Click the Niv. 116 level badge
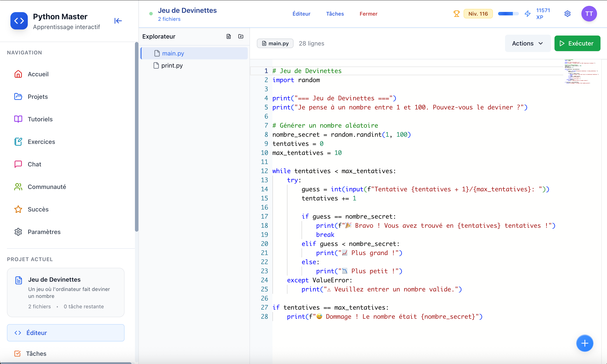The image size is (607, 364). click(x=478, y=14)
